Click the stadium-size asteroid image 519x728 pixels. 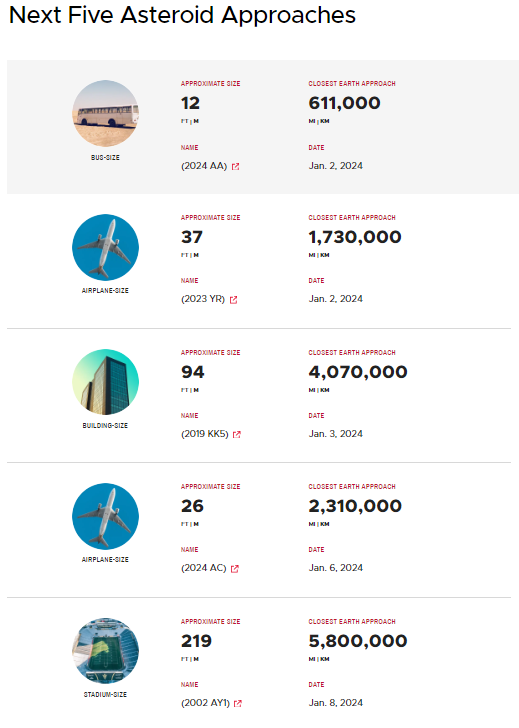point(105,651)
